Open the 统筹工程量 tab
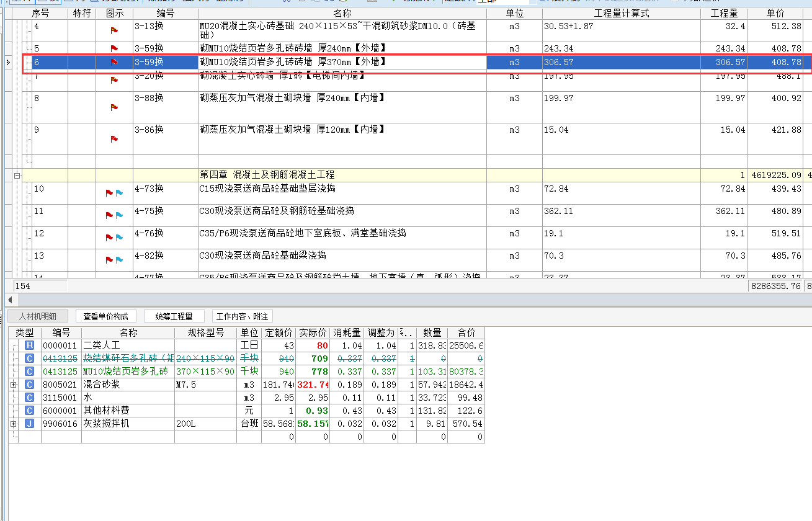Image resolution: width=812 pixels, height=521 pixels. tap(174, 316)
